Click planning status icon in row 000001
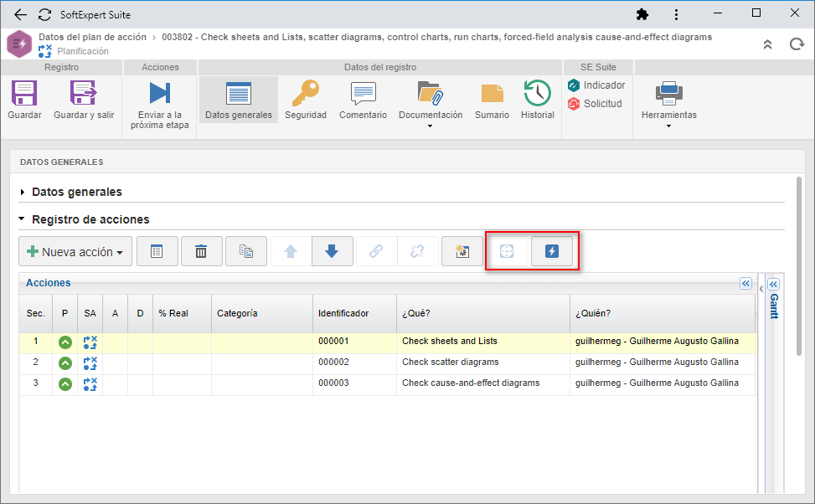Viewport: 815px width, 504px height. tap(90, 342)
